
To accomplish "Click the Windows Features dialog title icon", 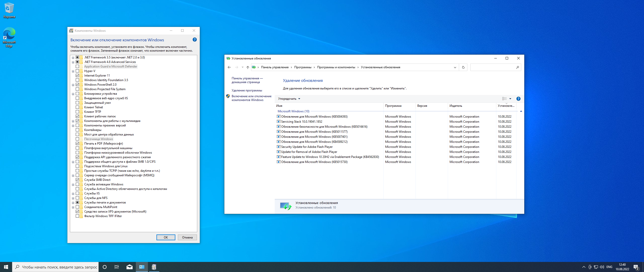I will point(71,31).
